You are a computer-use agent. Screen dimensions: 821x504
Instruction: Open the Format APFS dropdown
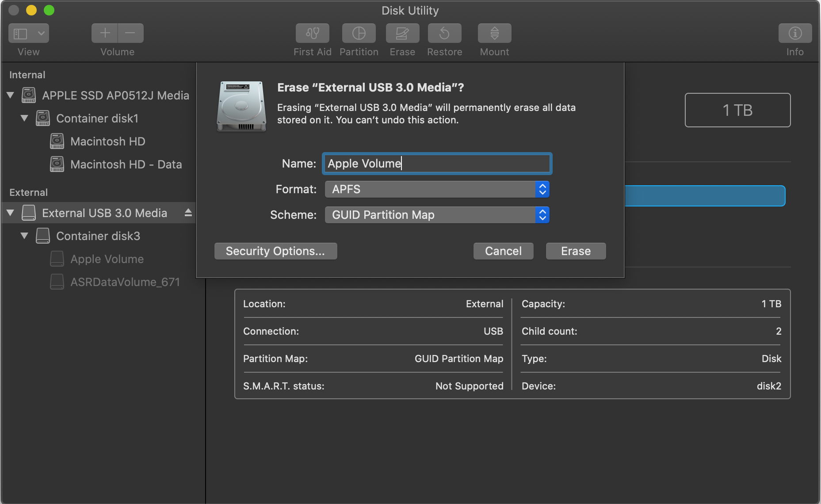[437, 189]
